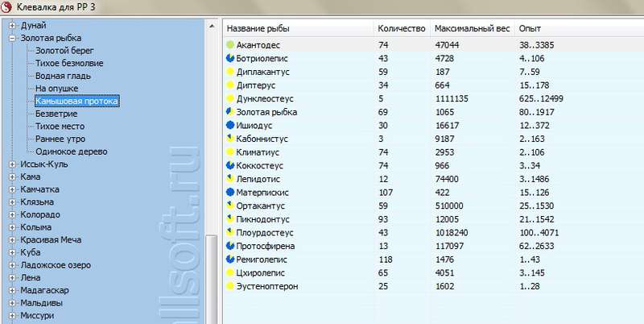Screen dimensions: 644x324
Task: Sort by Количество column header
Action: [401, 28]
